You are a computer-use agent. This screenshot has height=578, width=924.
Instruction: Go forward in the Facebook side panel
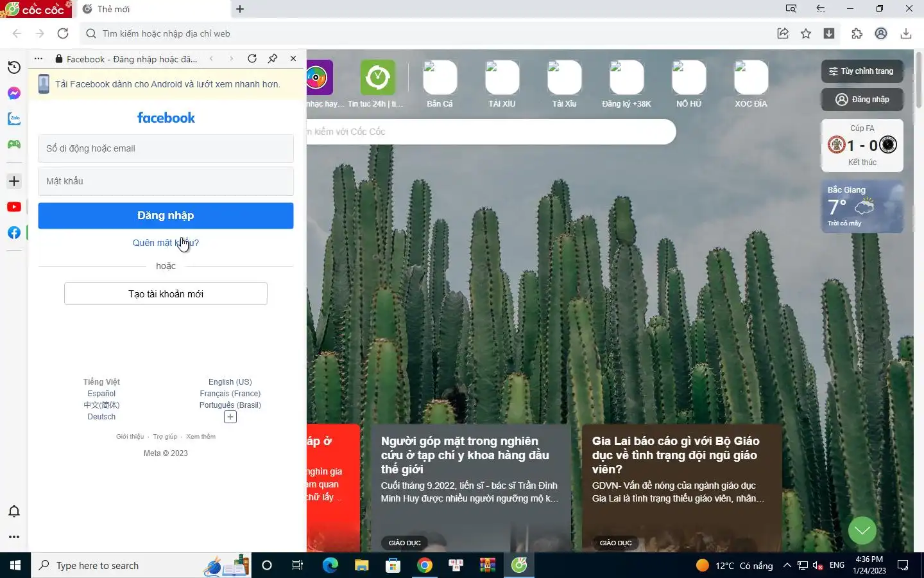pyautogui.click(x=231, y=58)
